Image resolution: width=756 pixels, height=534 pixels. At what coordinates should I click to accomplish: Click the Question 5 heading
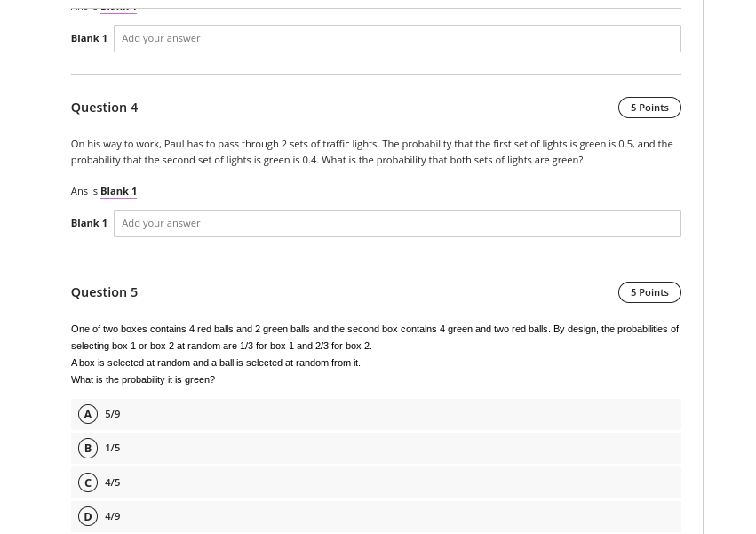[104, 292]
